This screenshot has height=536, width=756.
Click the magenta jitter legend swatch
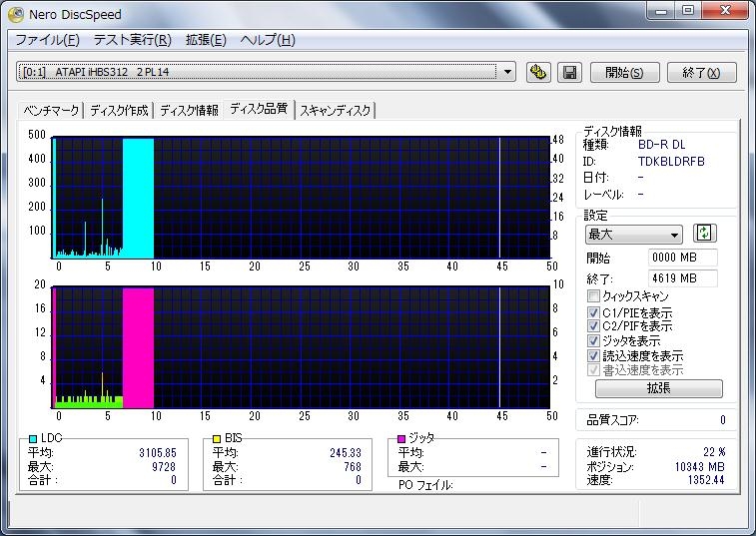pos(401,438)
